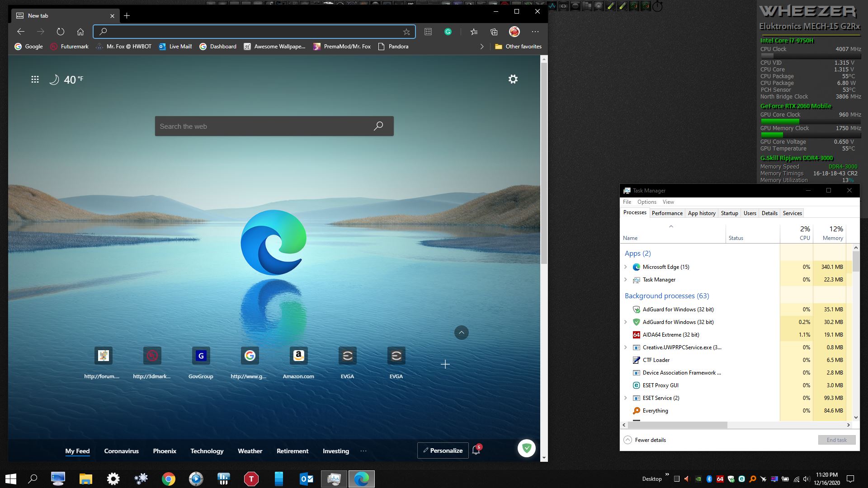Collapse Task Manager with Fewer details

(x=645, y=440)
